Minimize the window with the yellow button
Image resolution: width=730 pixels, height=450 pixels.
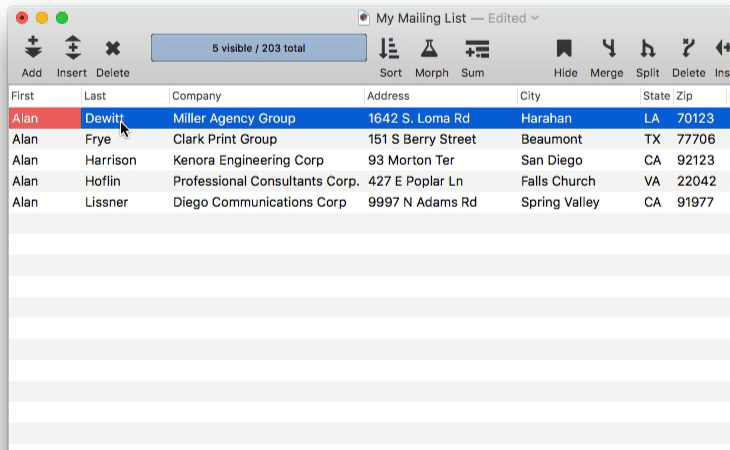tap(42, 18)
